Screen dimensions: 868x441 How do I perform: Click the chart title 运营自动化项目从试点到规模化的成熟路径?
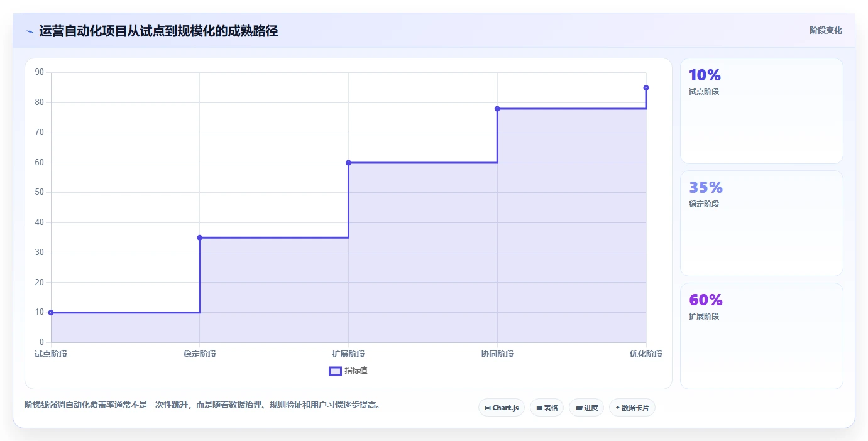[158, 31]
